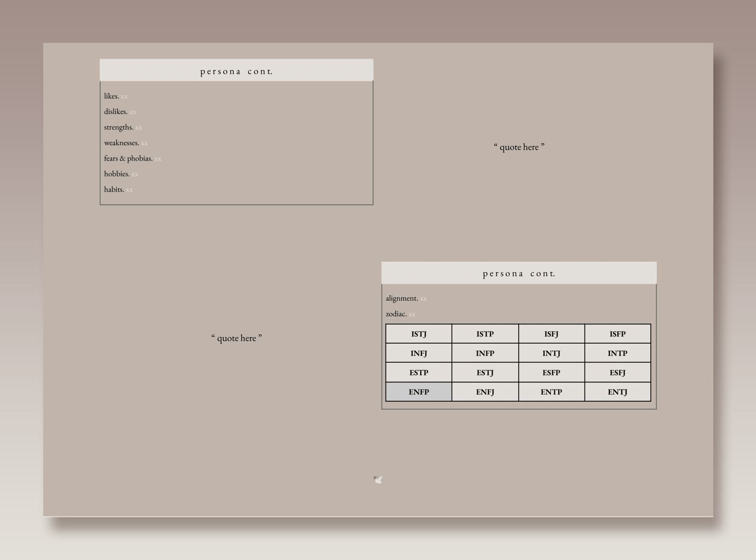Select the xx placeholder after "hobbies."
This screenshot has height=560, width=756.
point(135,174)
